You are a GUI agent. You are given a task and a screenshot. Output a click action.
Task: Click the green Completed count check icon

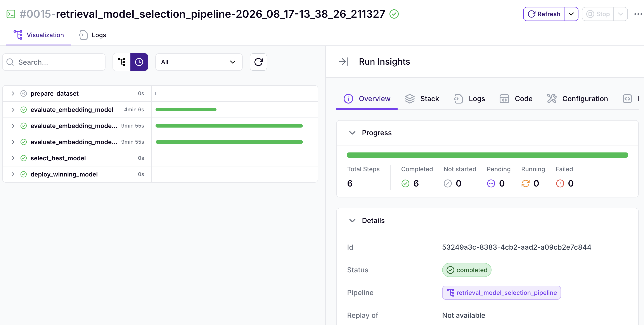[x=405, y=183]
